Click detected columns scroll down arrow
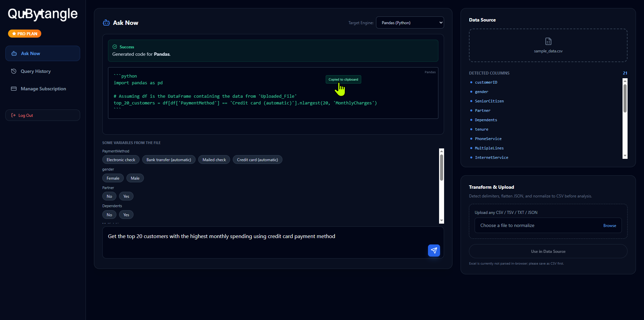This screenshot has height=320, width=644. pos(625,156)
